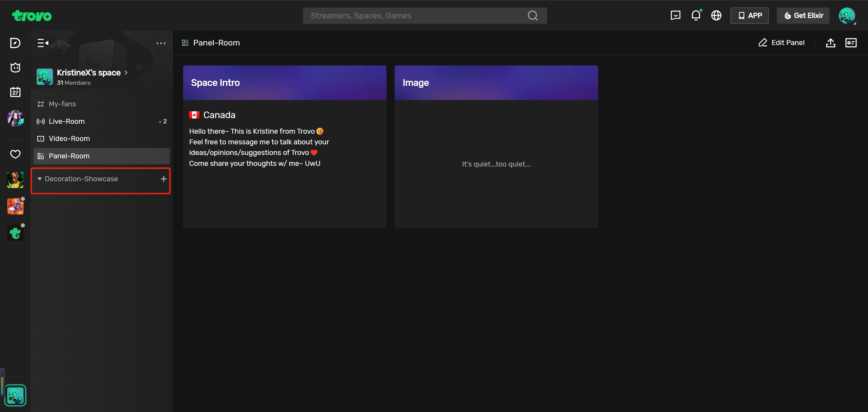Expand KristineX's space details chevron
868x412 pixels.
point(126,72)
